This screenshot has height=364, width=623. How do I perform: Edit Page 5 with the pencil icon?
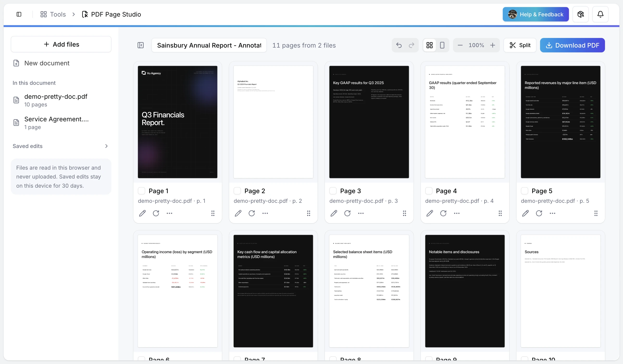pos(525,213)
